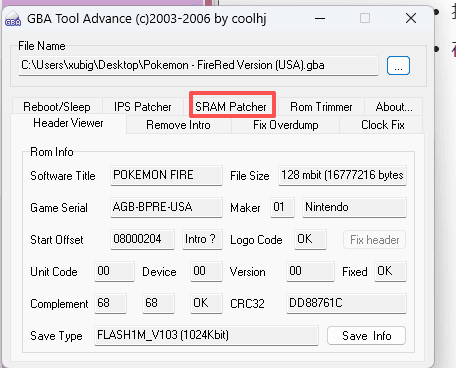The width and height of the screenshot is (456, 368).
Task: Click the Start Offset field 08000204
Action: point(142,239)
